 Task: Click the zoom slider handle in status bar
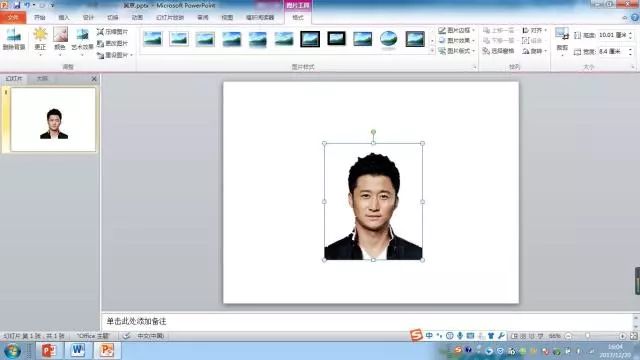(x=588, y=336)
